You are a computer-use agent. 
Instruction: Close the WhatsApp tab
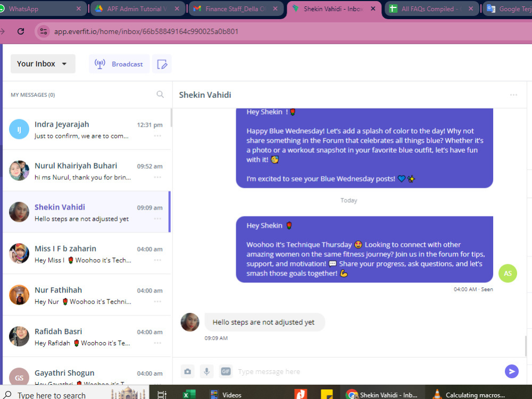[79, 9]
